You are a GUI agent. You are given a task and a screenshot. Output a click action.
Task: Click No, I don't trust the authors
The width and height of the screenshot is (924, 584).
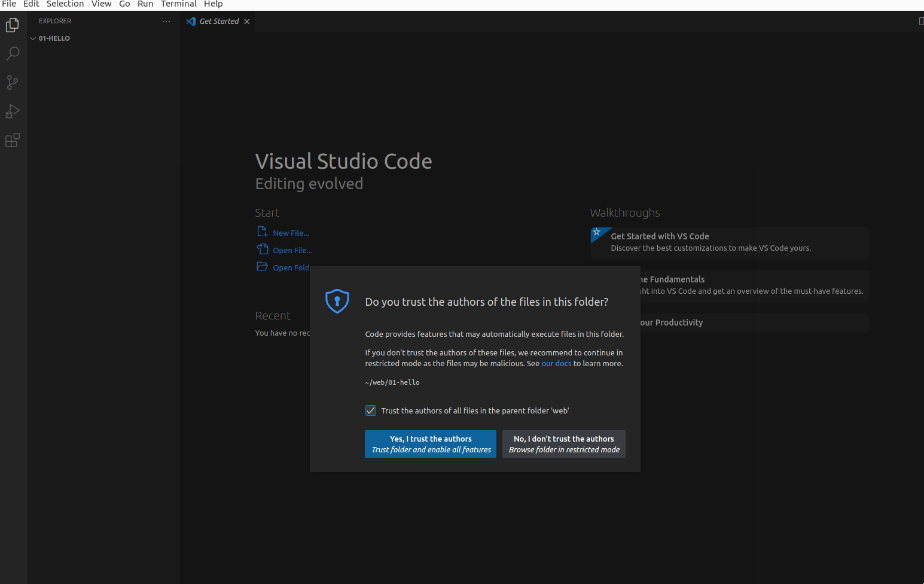tap(564, 444)
